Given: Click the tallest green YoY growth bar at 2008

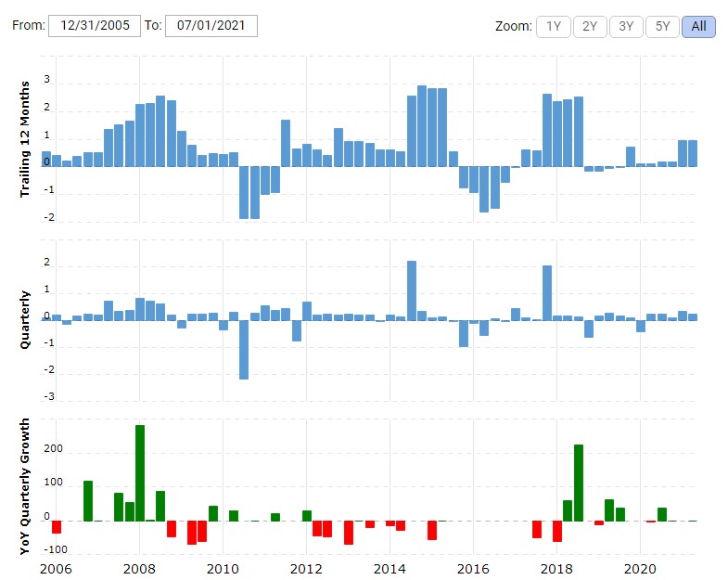Looking at the screenshot, I should tap(140, 473).
